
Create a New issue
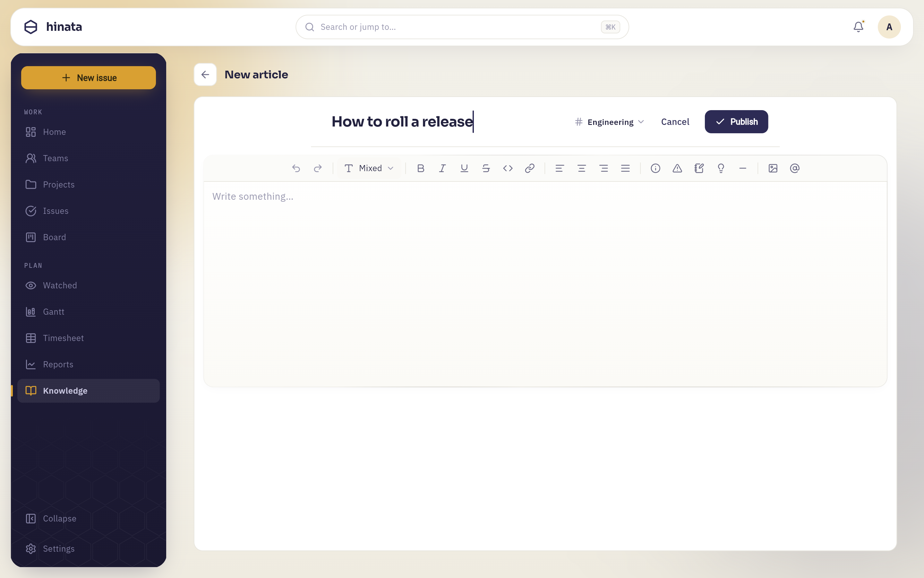click(x=89, y=78)
